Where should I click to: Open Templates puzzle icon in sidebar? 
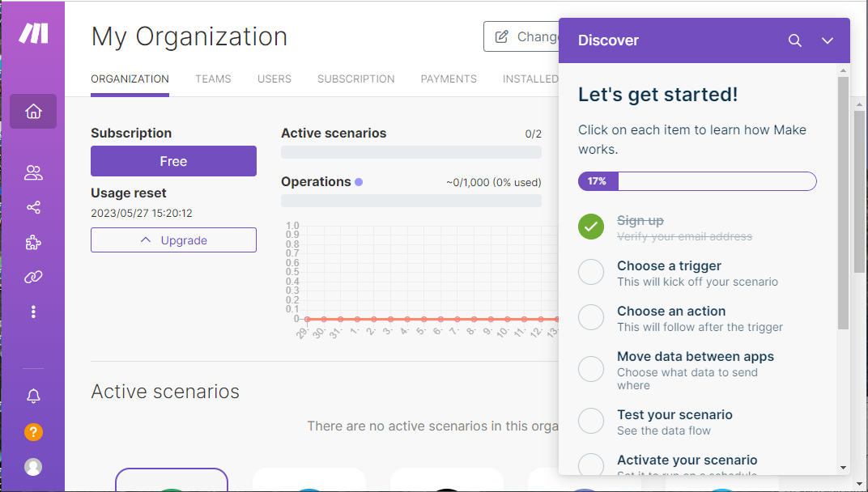[x=33, y=243]
